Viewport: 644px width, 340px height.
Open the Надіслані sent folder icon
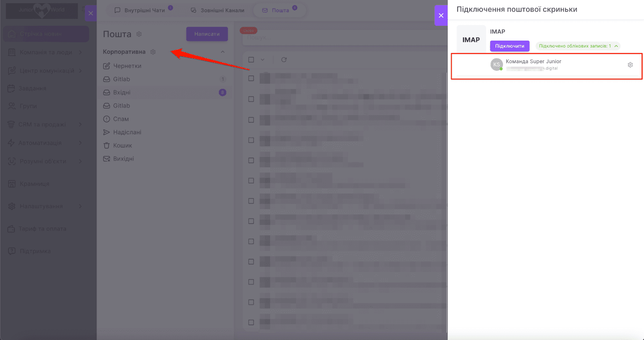pyautogui.click(x=107, y=132)
